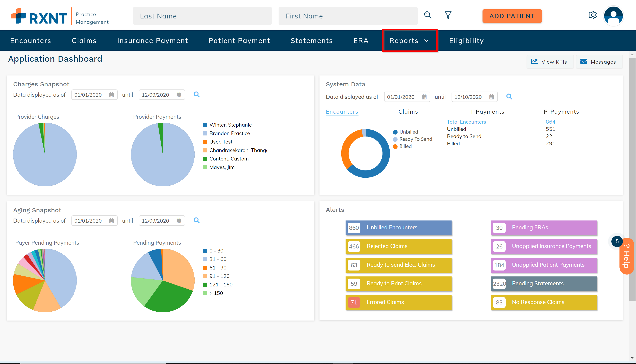Open the filter funnel icon

point(448,15)
